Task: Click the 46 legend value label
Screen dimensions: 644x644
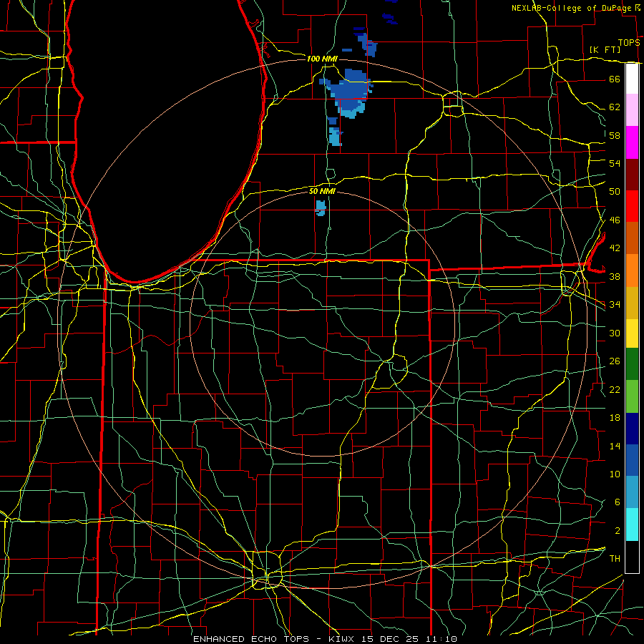Action: coord(615,220)
